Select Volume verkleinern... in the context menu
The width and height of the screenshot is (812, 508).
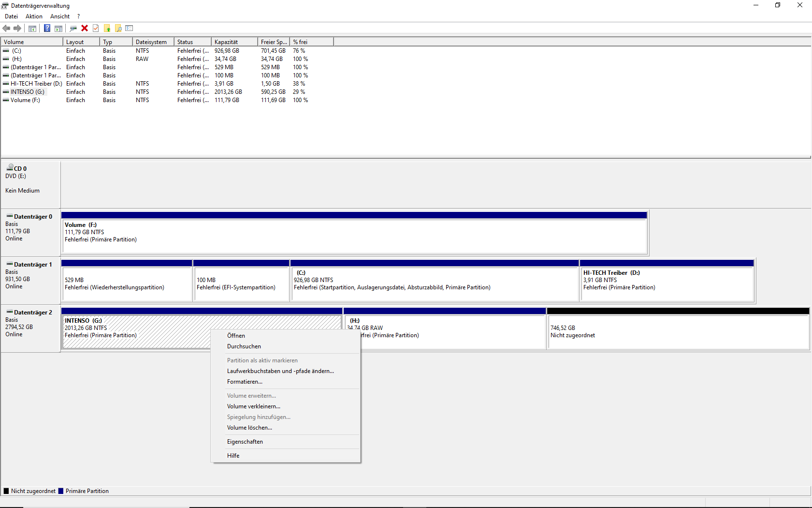tap(286, 406)
